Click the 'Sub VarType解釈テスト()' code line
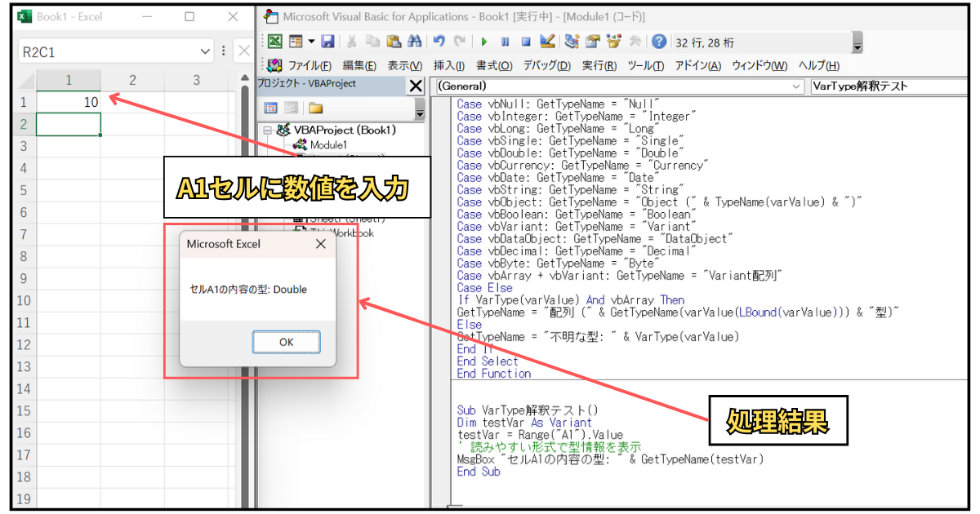 pyautogui.click(x=528, y=410)
